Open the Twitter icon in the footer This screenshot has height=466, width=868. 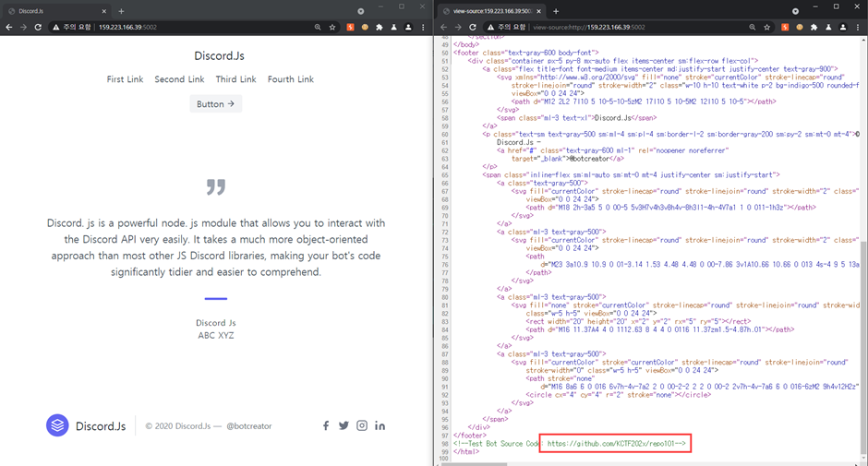coord(344,425)
